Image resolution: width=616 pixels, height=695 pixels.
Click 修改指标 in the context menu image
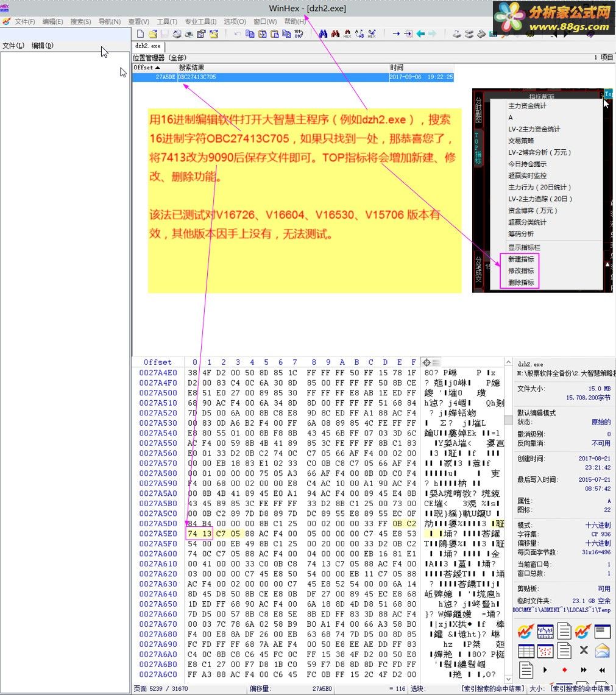521,271
